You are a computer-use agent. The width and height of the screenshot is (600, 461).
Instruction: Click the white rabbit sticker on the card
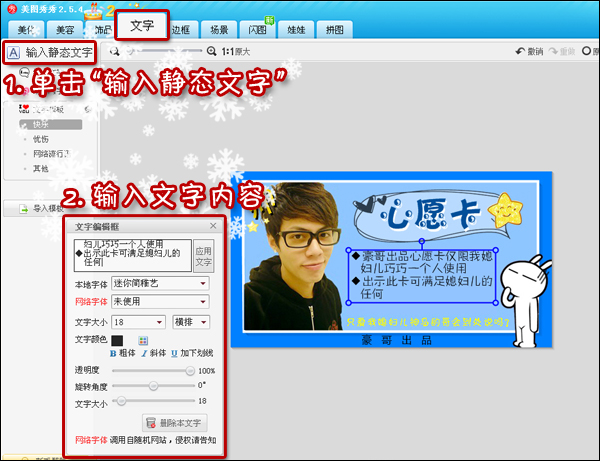tap(524, 300)
